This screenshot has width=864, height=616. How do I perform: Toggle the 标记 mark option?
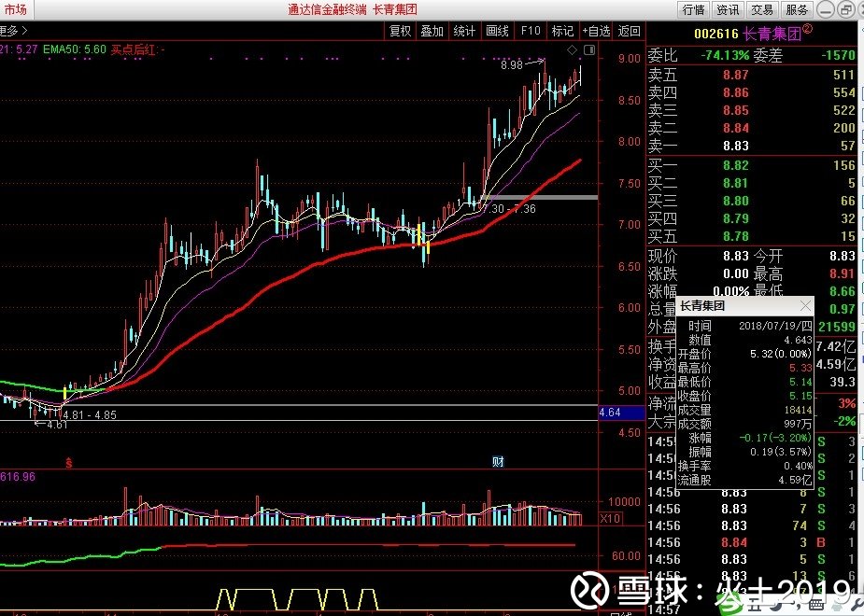[x=562, y=31]
